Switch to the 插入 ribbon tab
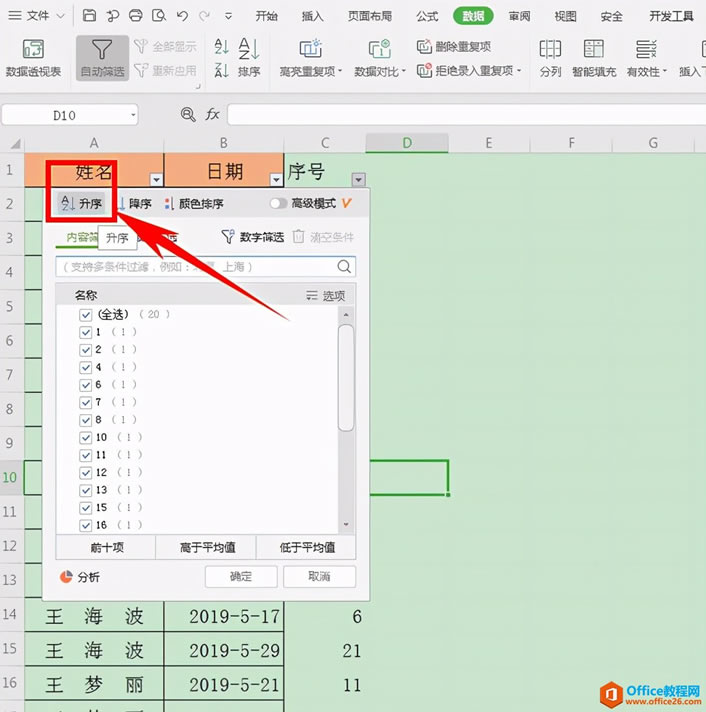Image resolution: width=706 pixels, height=712 pixels. point(312,16)
